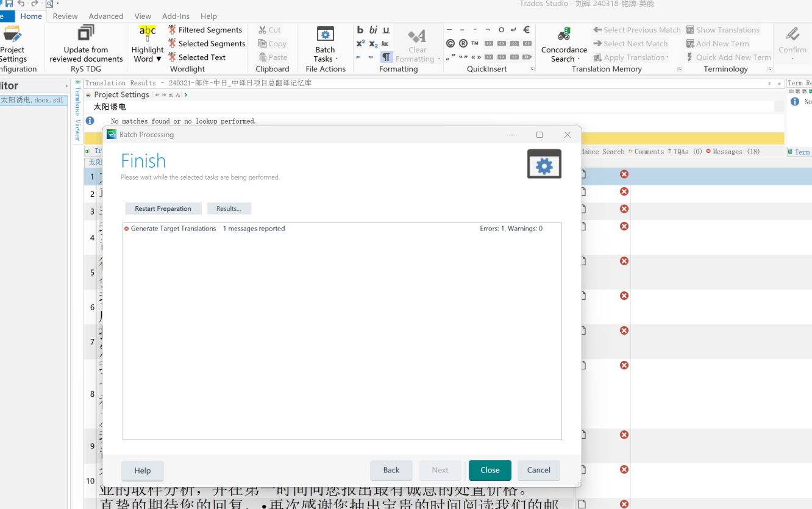Insert the registered trademark symbol
This screenshot has width=812, height=509.
[x=463, y=44]
